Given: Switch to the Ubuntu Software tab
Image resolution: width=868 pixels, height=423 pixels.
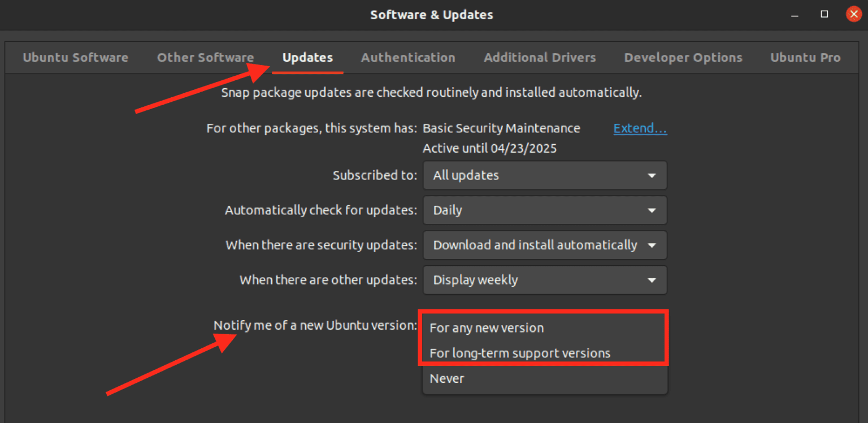Looking at the screenshot, I should (75, 57).
